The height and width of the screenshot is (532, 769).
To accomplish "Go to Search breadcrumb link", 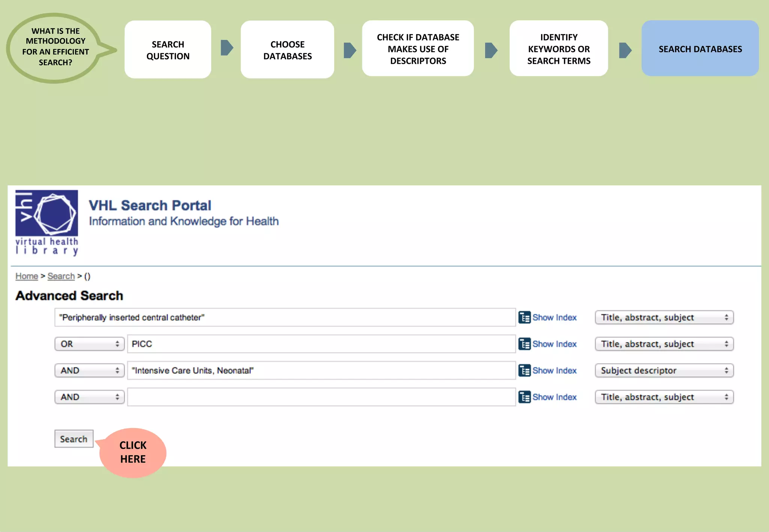I will 61,276.
